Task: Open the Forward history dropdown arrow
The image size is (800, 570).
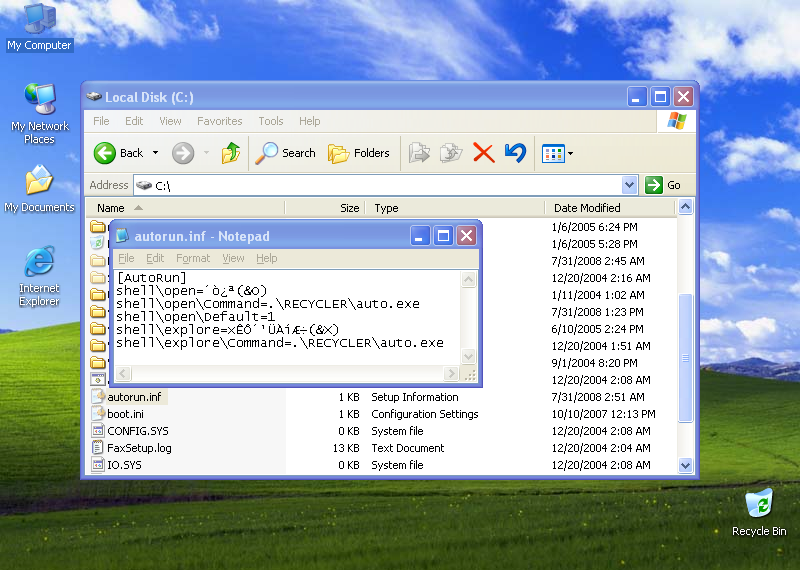Action: 207,153
